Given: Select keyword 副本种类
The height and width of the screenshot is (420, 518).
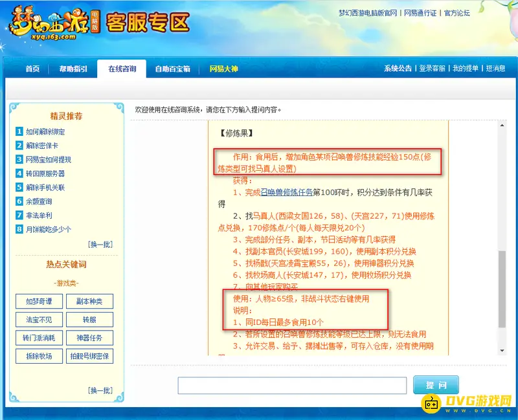Looking at the screenshot, I should pos(89,301).
